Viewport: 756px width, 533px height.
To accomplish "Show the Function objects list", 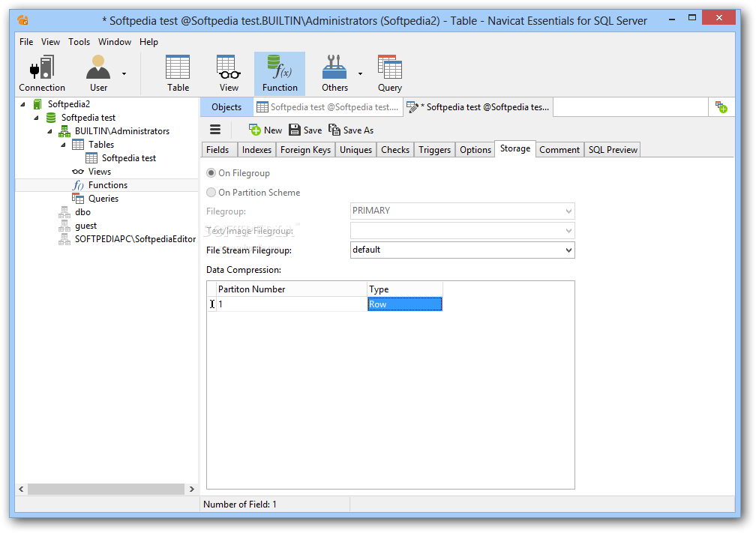I will point(280,73).
